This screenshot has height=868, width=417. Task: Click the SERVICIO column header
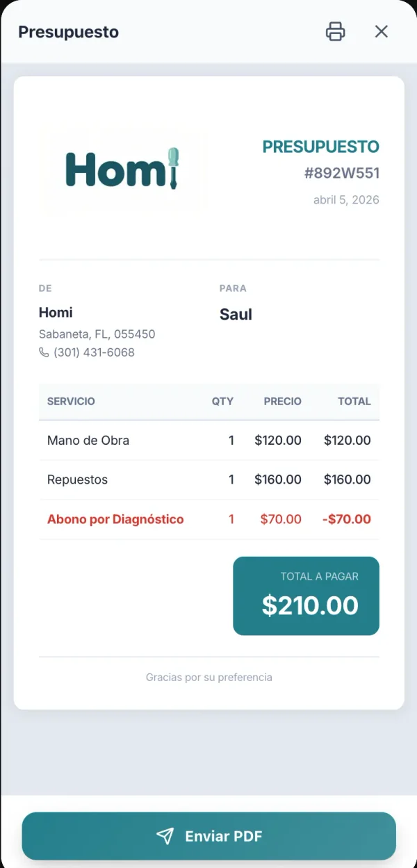(x=71, y=401)
